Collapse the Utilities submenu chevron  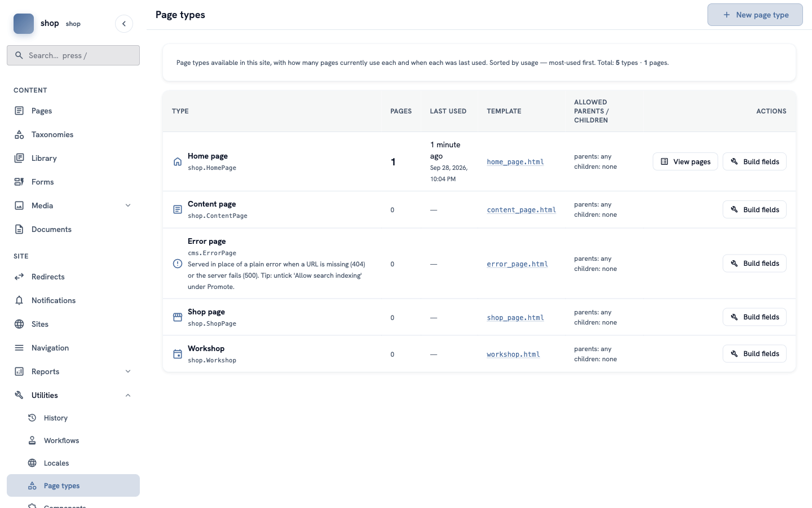pos(128,395)
